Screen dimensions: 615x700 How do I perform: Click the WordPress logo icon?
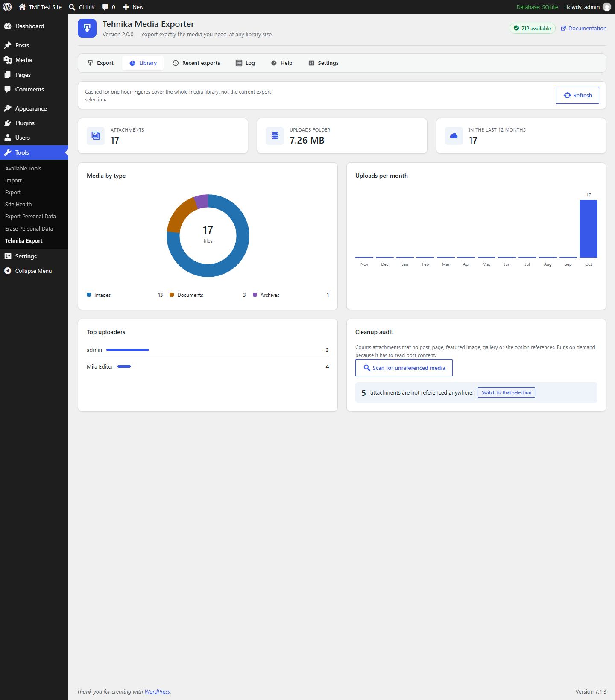[7, 7]
